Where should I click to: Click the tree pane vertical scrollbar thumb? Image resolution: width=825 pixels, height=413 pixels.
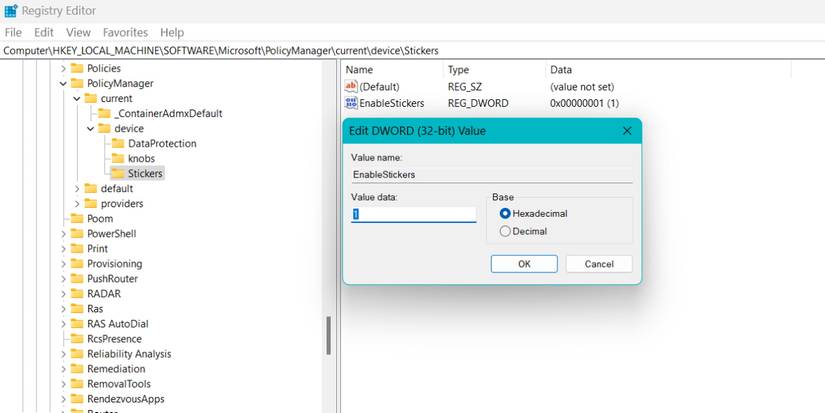point(328,336)
